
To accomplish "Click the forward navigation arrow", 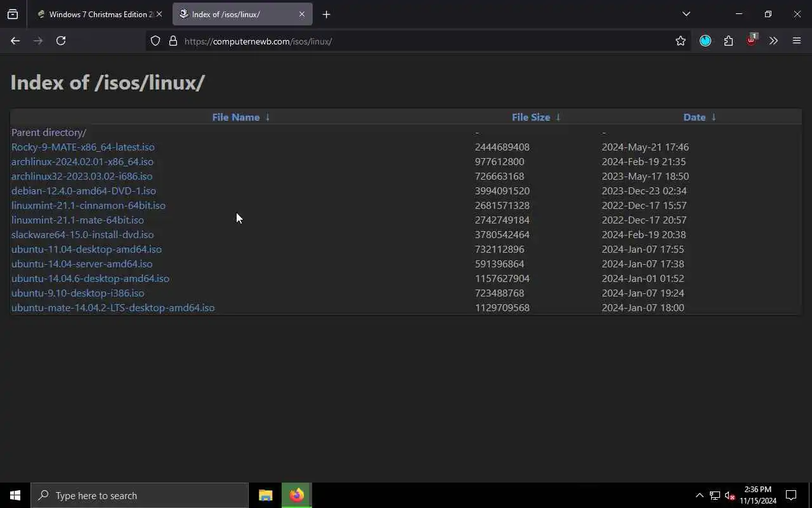I will 38,41.
